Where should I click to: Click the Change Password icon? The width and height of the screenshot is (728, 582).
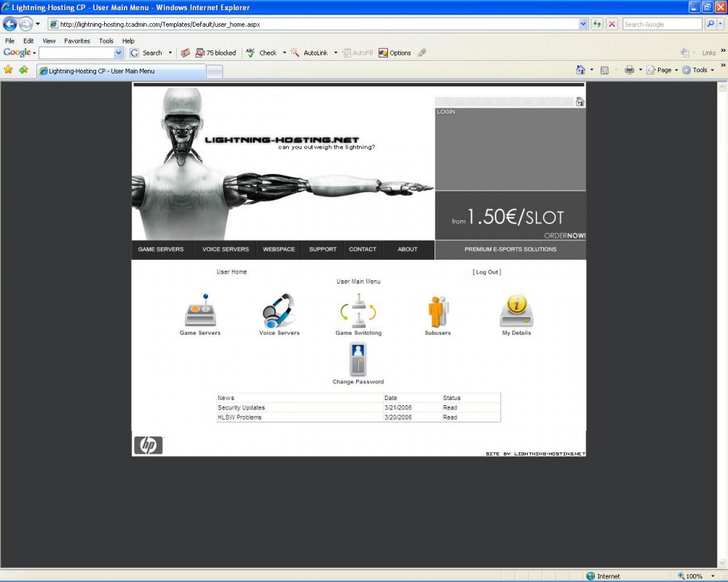[x=358, y=359]
